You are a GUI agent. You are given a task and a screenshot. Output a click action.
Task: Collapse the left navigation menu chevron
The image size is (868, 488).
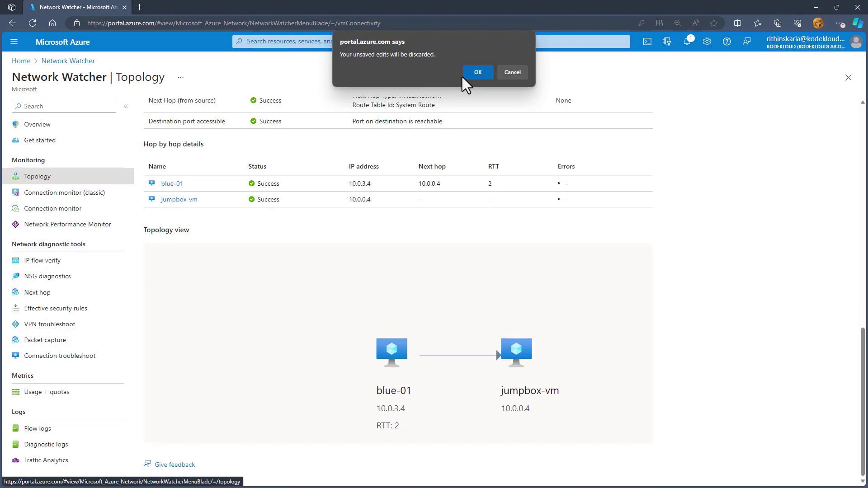click(x=126, y=106)
